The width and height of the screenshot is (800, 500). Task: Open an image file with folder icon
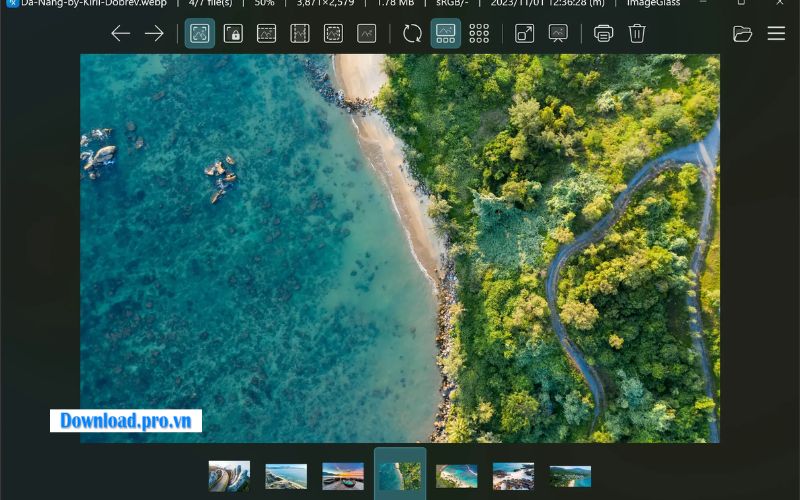(x=742, y=34)
